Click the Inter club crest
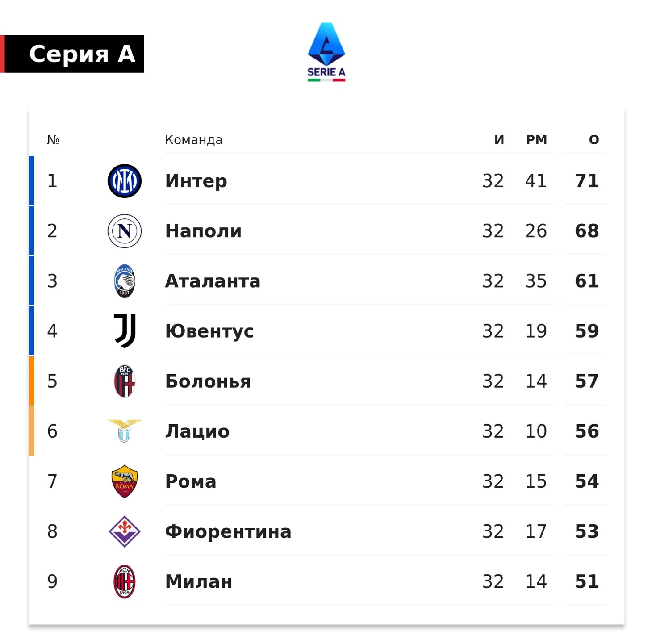This screenshot has height=644, width=652. (x=125, y=181)
